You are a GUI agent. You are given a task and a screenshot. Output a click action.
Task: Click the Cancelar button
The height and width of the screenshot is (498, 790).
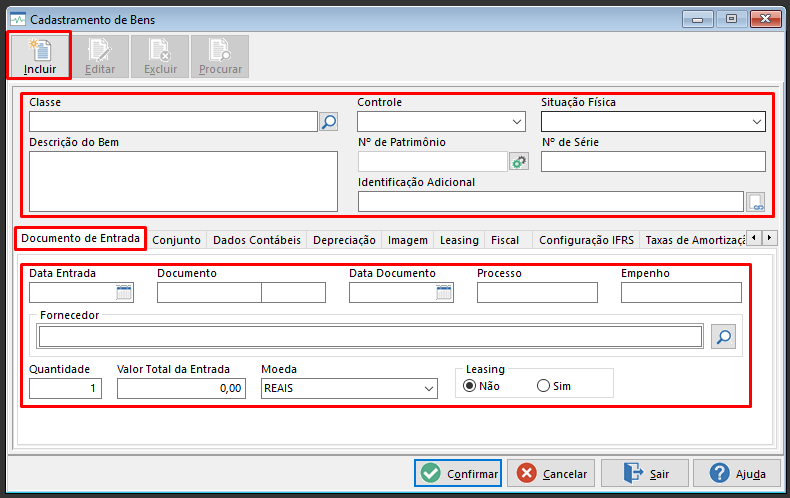(x=551, y=473)
